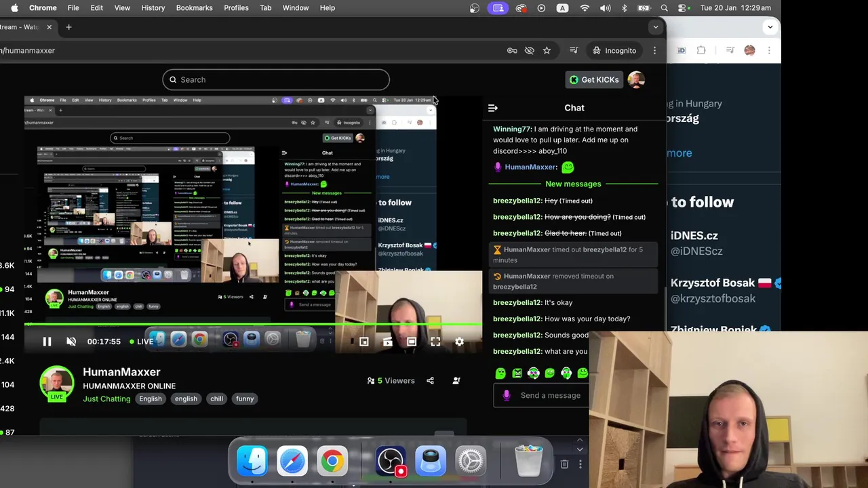Pause the live stream video

click(x=47, y=342)
